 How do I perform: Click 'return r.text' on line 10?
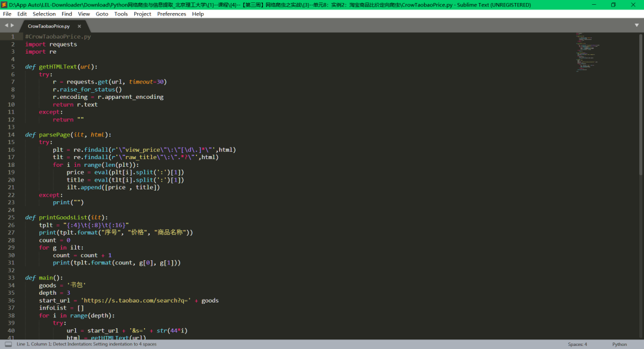point(75,105)
